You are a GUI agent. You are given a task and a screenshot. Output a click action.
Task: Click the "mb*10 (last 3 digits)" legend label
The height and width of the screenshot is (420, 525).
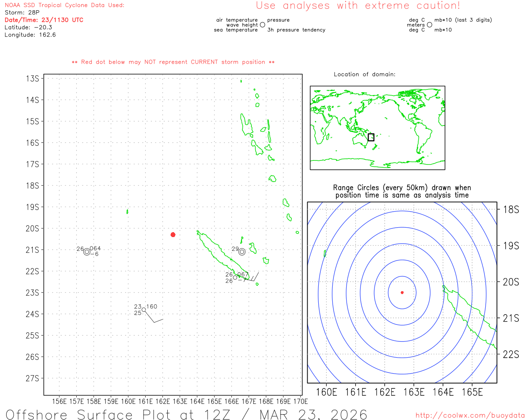(463, 20)
